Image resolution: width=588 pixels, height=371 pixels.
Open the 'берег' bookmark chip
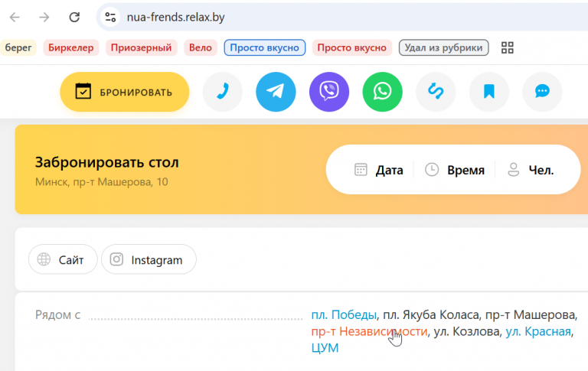18,47
